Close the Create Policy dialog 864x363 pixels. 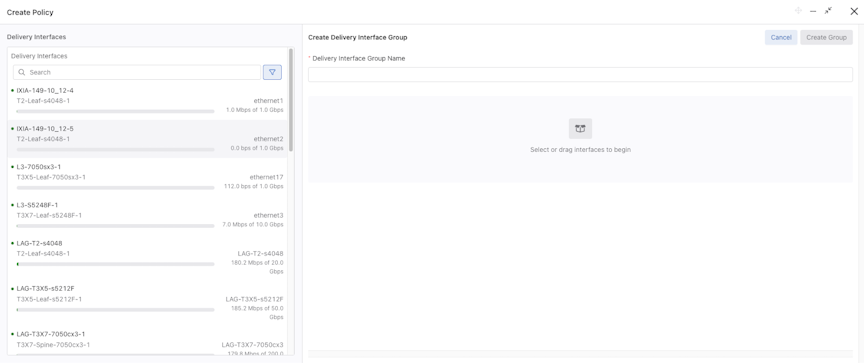click(854, 11)
